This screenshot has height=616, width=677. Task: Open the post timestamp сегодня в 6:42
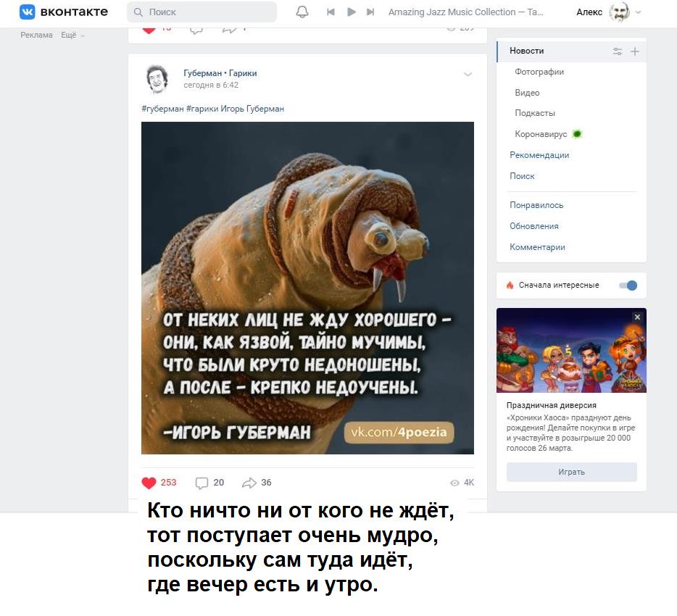(x=211, y=85)
